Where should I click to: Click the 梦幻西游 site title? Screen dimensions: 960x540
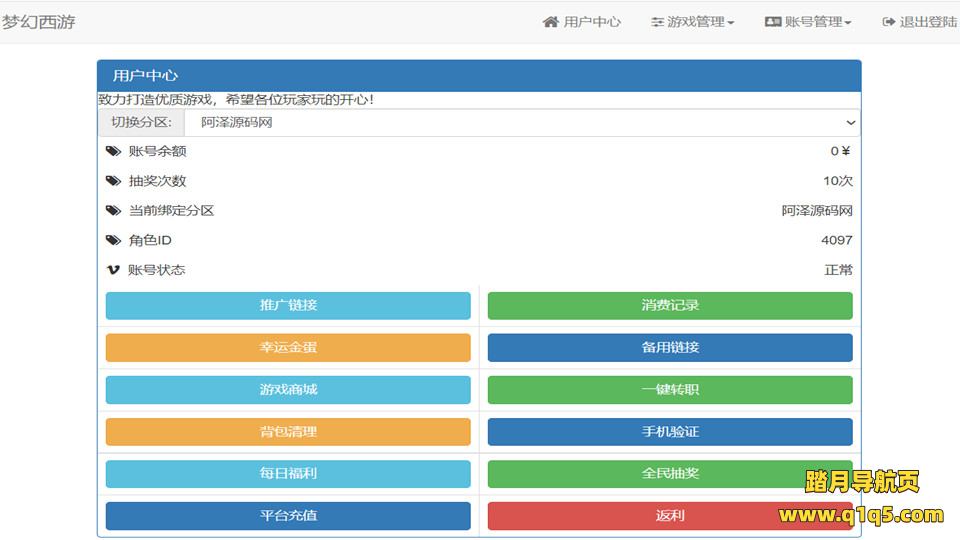pos(38,22)
